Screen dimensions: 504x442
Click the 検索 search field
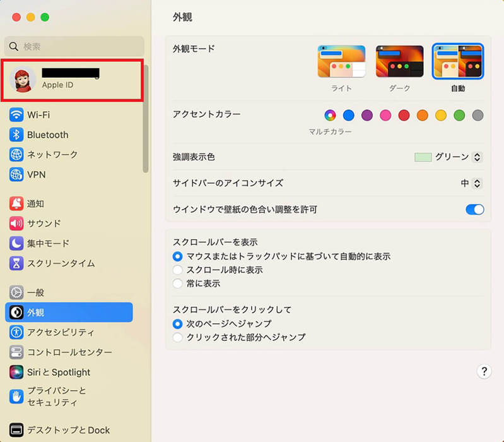(x=74, y=46)
